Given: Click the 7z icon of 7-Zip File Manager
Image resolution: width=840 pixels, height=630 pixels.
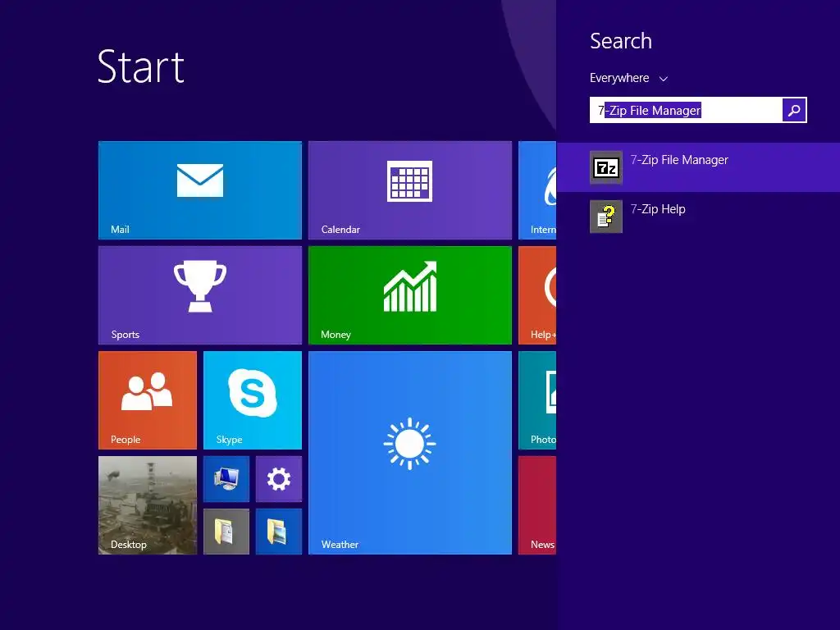Looking at the screenshot, I should coord(606,167).
